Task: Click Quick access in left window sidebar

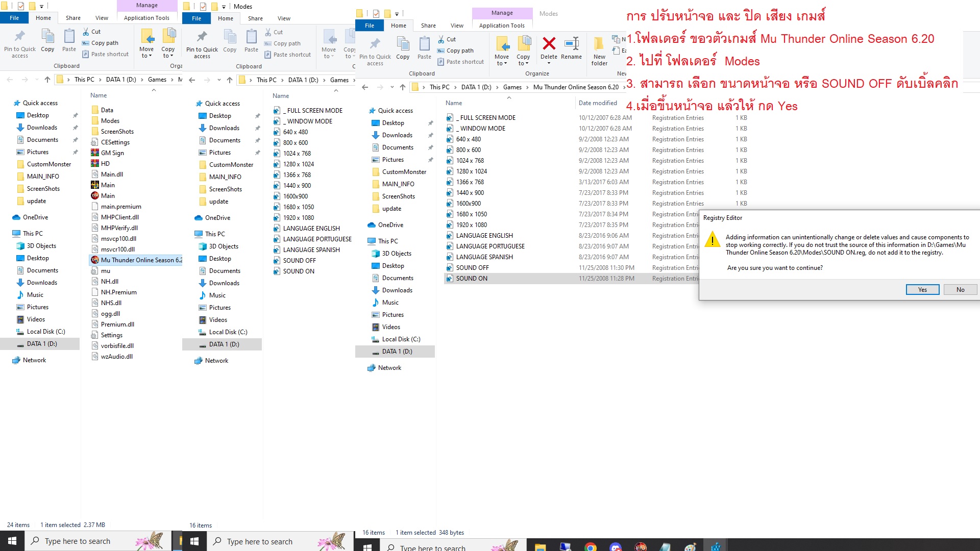Action: (40, 103)
